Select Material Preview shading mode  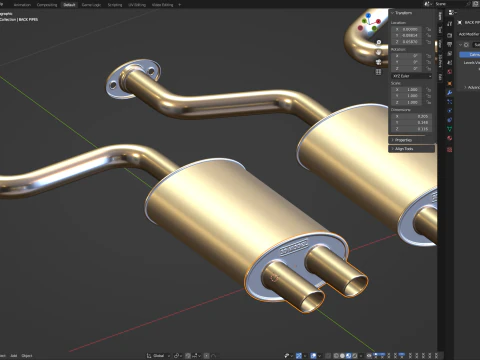click(x=348, y=356)
